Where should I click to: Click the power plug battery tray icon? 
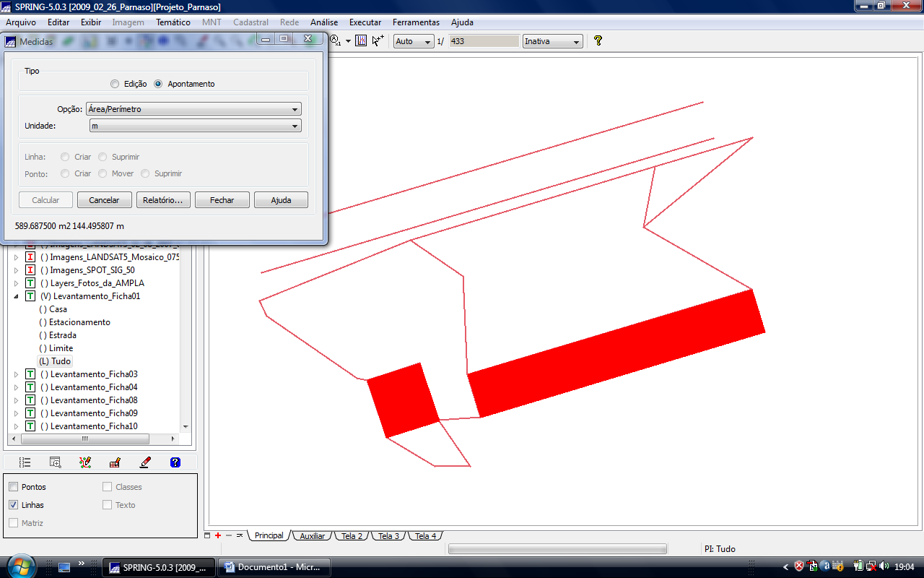coord(858,566)
